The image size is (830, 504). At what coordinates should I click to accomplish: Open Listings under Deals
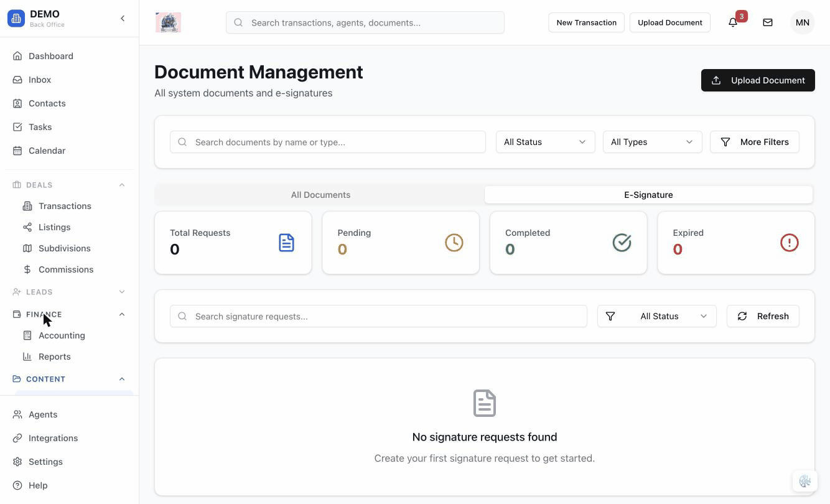74,227
